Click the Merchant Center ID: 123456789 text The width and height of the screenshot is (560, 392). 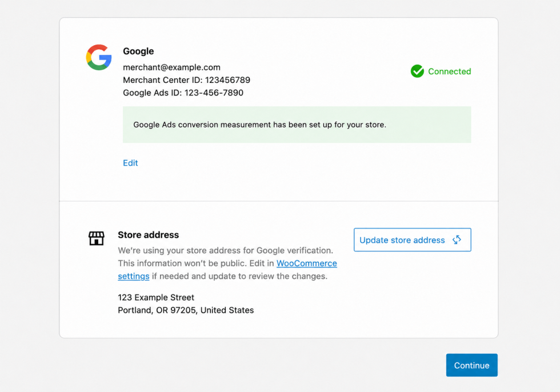186,80
